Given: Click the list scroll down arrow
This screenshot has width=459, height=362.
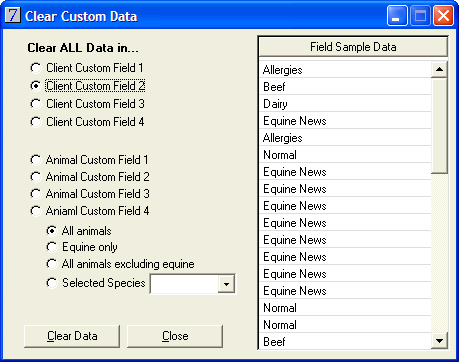Looking at the screenshot, I should (x=439, y=341).
